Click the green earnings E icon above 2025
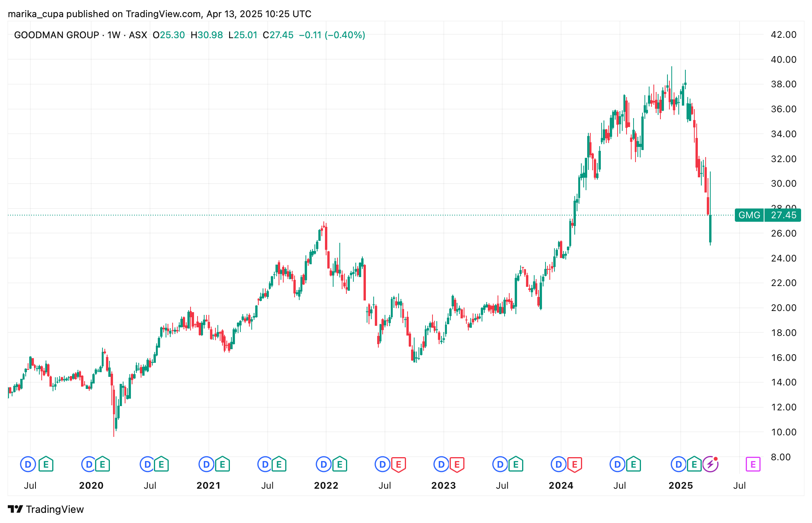Image resolution: width=812 pixels, height=523 pixels. (694, 464)
